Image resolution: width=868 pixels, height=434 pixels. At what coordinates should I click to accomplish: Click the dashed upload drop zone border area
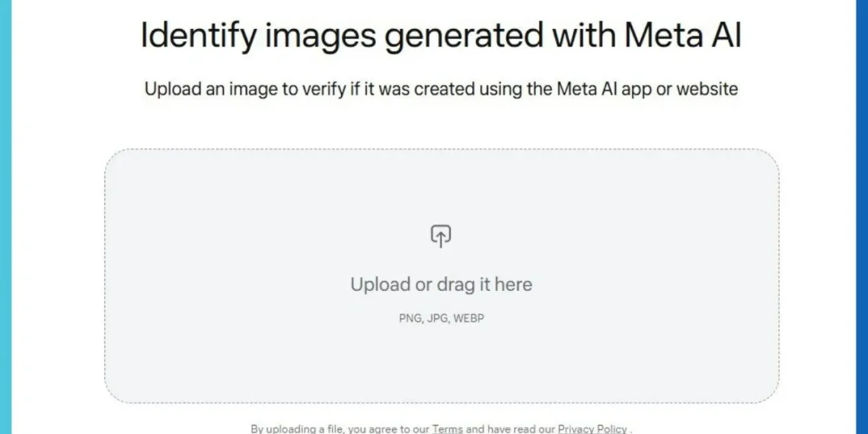click(x=442, y=276)
